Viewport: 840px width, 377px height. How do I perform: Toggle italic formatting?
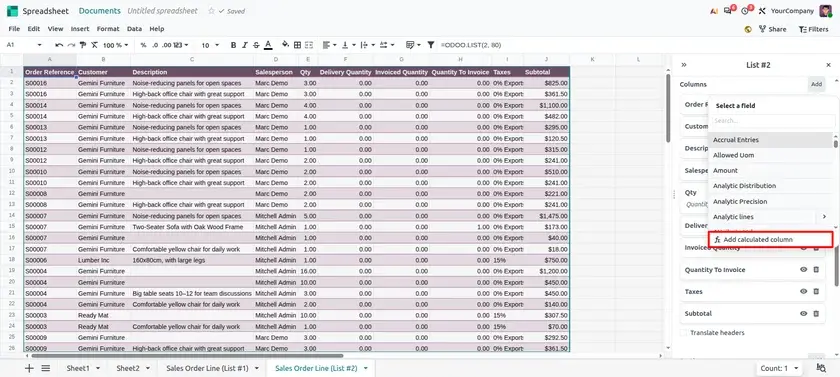[x=245, y=45]
